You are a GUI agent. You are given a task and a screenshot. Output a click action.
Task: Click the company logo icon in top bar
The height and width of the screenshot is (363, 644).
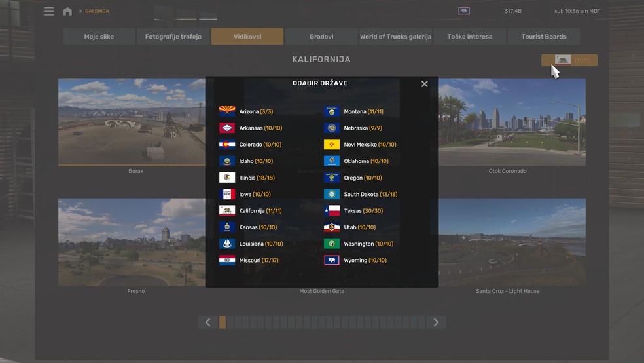click(x=464, y=11)
